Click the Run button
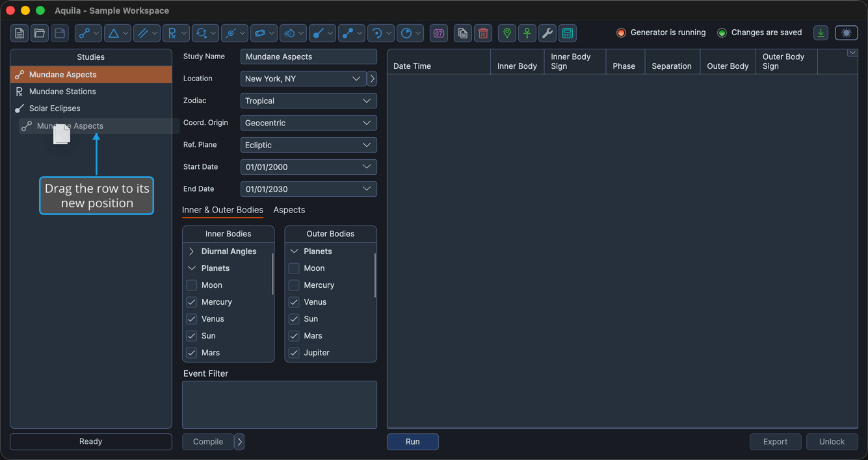 point(413,442)
